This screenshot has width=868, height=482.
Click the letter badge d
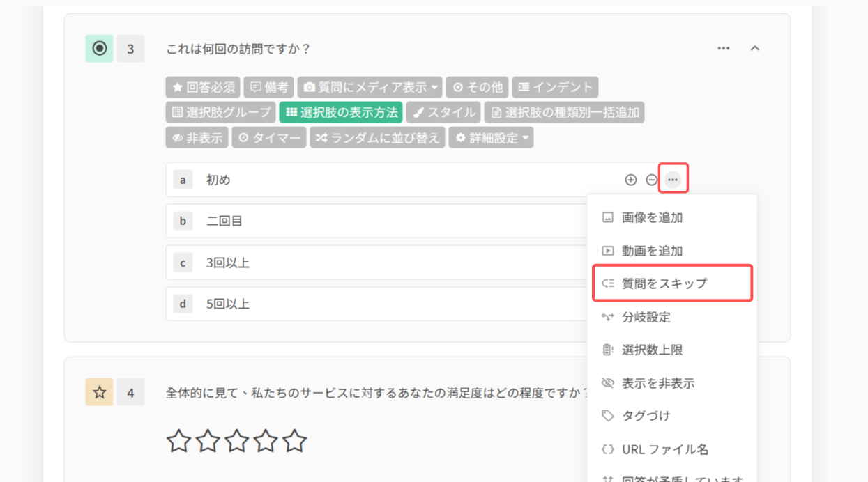tap(183, 304)
